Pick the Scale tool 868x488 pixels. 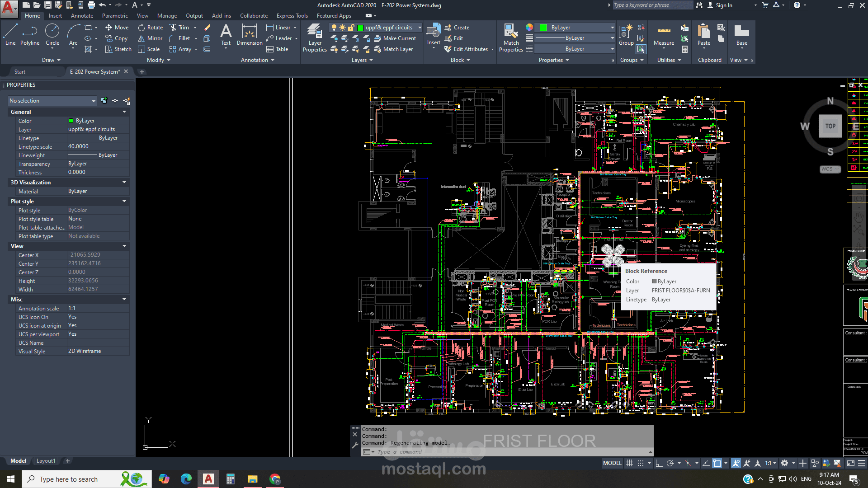[149, 49]
